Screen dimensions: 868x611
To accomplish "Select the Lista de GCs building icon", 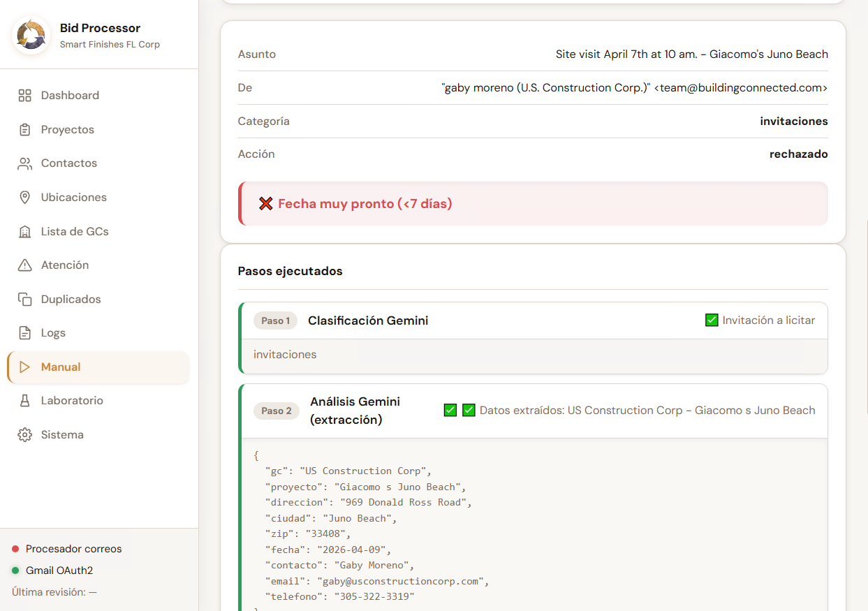I will pos(24,230).
